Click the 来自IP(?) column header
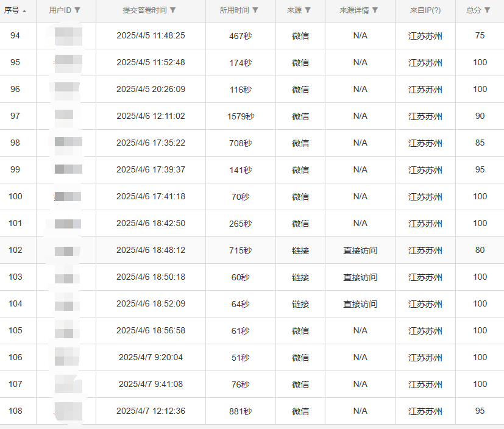 tap(425, 10)
